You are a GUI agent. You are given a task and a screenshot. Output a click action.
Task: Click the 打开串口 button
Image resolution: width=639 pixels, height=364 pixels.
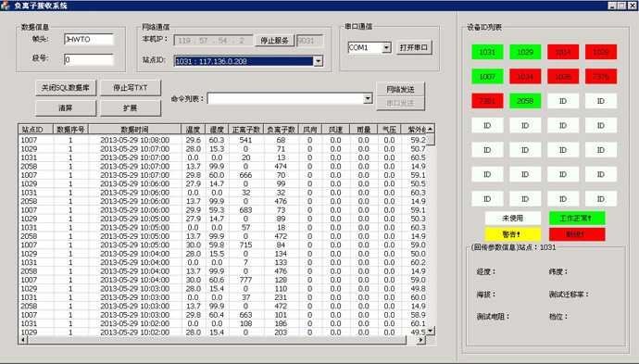(x=414, y=47)
